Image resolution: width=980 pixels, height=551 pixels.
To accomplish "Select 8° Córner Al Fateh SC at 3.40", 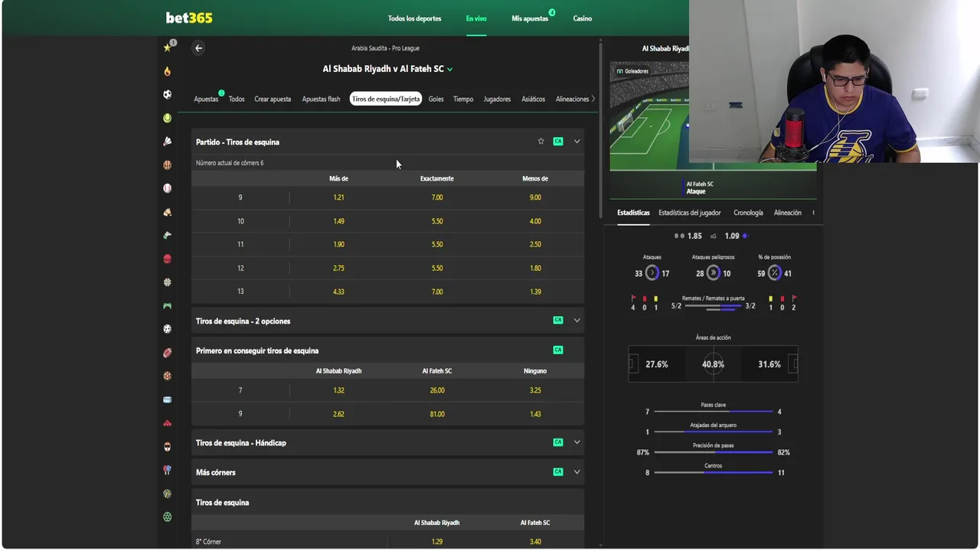I will click(535, 542).
